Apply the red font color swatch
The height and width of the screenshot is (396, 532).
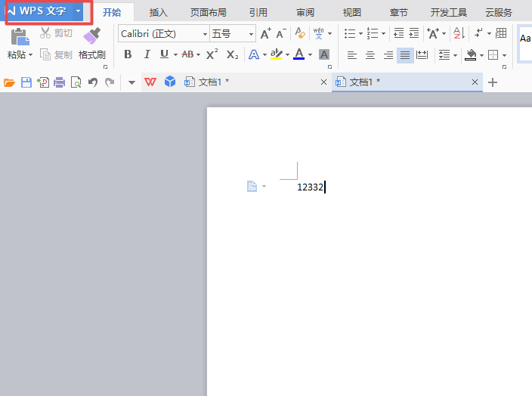click(299, 54)
